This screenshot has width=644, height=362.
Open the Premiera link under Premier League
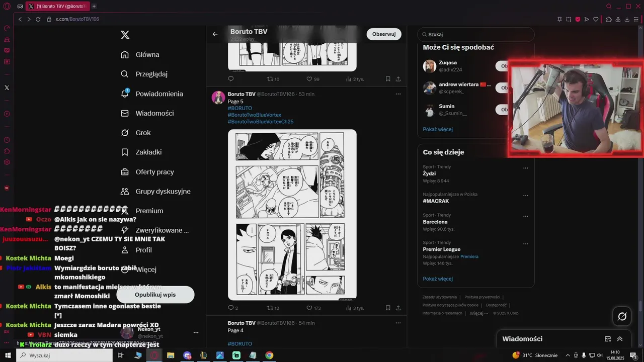(x=469, y=256)
